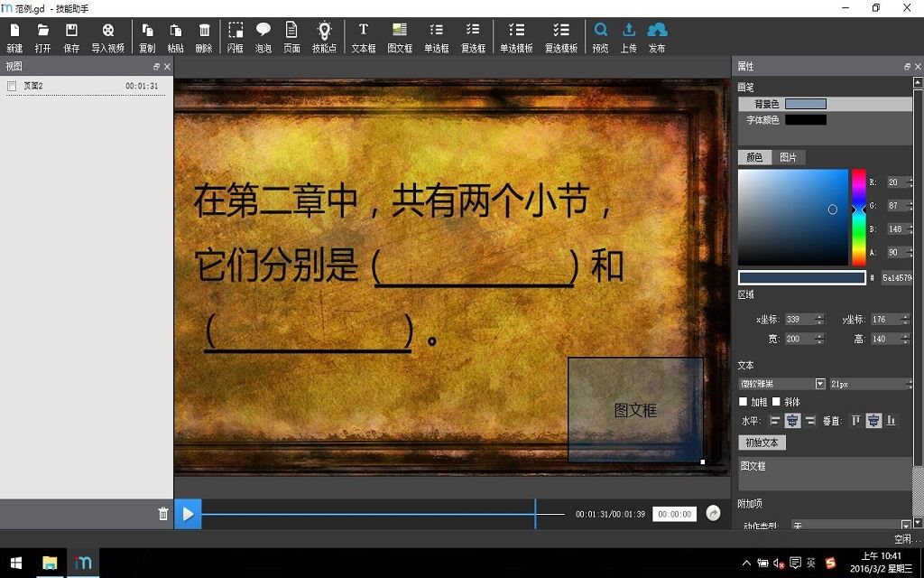Viewport: 924px width, 578px height.
Task: Enable the 加粗 bold checkbox
Action: pos(744,402)
